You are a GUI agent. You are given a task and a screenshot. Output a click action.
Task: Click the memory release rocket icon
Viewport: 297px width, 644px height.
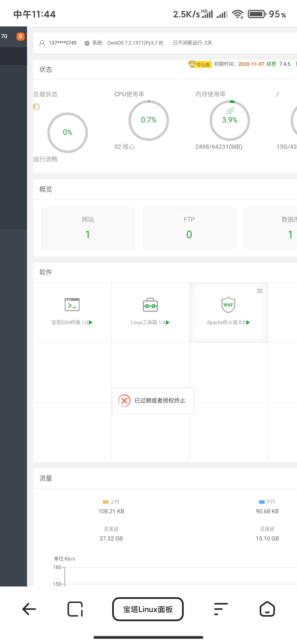[x=230, y=111]
